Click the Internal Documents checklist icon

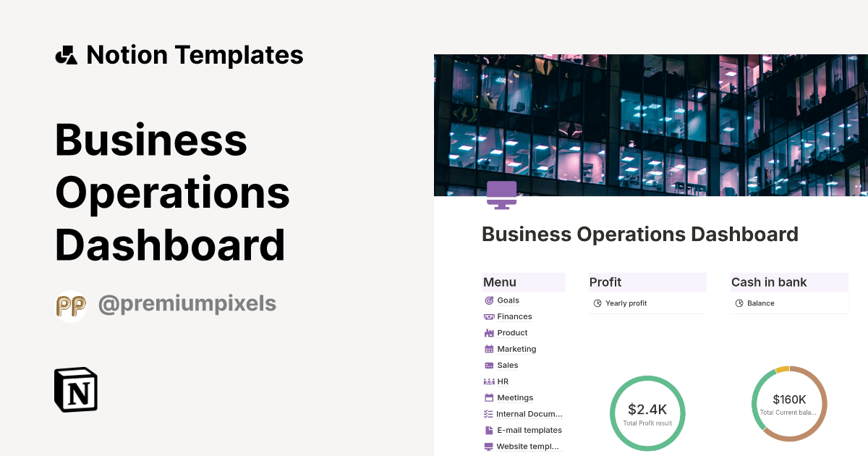(490, 414)
